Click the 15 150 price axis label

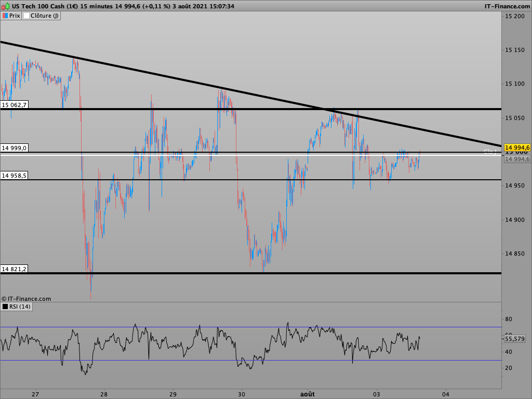(x=515, y=50)
